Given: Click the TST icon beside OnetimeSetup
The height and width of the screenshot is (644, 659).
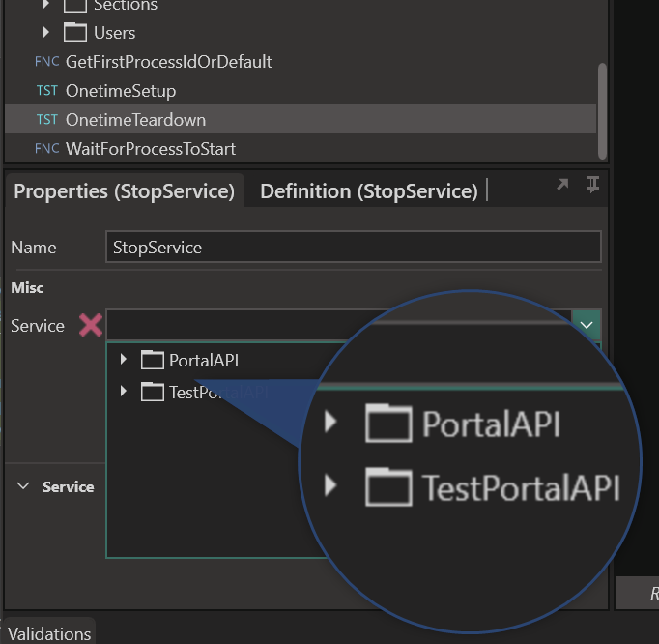Looking at the screenshot, I should (x=46, y=91).
